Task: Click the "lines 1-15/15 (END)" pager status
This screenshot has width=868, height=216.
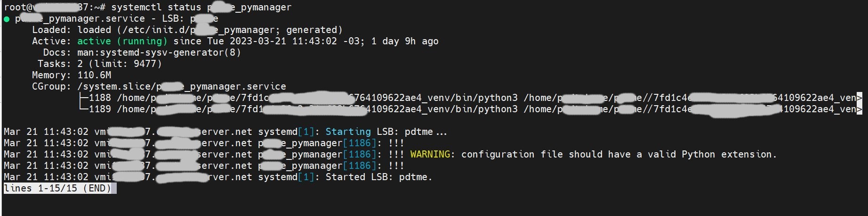Action: [57, 189]
